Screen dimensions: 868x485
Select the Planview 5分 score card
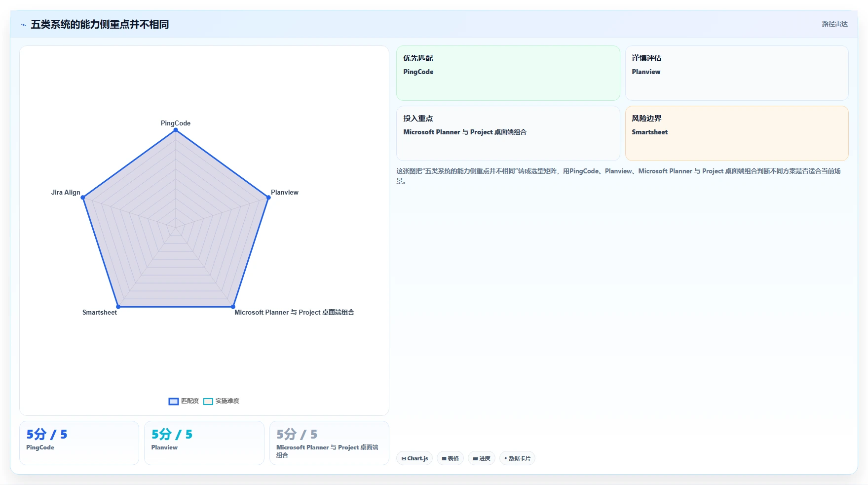click(204, 443)
